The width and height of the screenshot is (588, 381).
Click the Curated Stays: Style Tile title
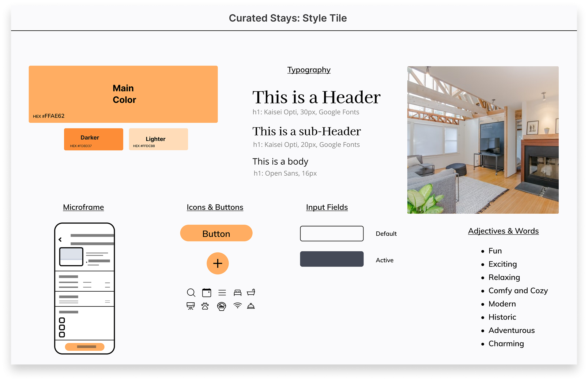(288, 18)
